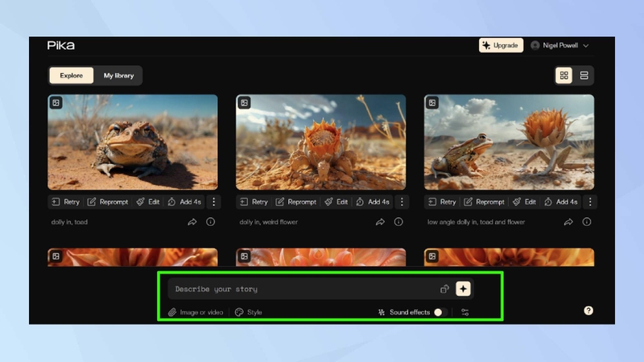Click image icon on bottom-middle orange thumbnail

click(x=245, y=256)
